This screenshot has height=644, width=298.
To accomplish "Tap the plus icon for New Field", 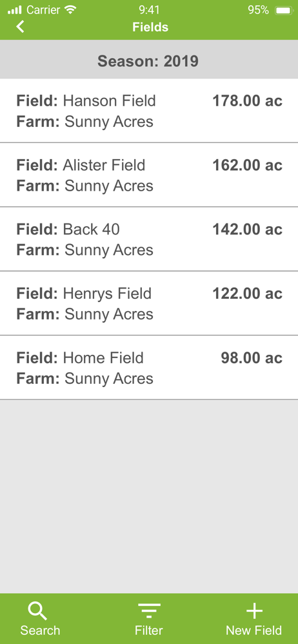I will (x=254, y=611).
